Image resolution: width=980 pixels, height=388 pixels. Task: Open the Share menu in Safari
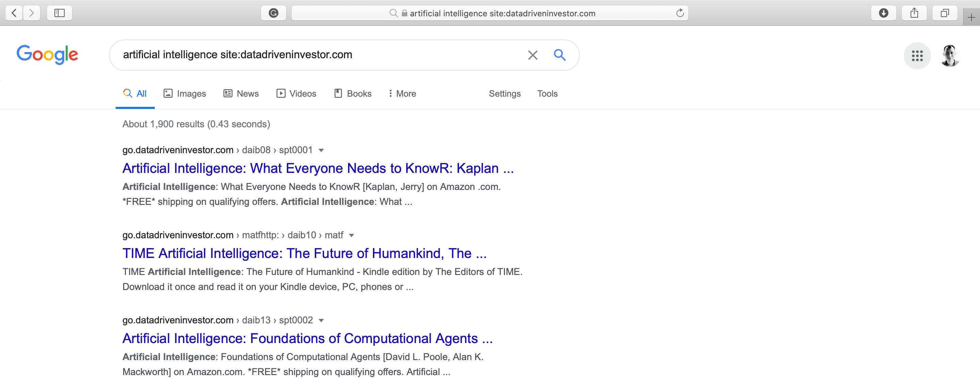[914, 13]
